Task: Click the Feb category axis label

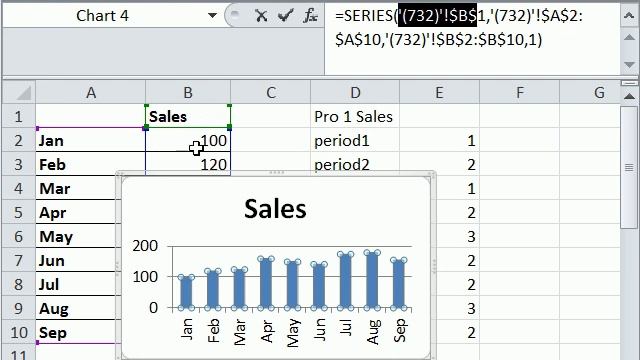Action: coord(213,330)
